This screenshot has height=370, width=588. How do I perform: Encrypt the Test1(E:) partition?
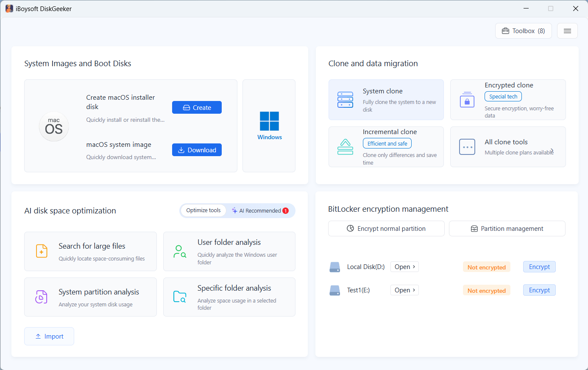pos(539,290)
